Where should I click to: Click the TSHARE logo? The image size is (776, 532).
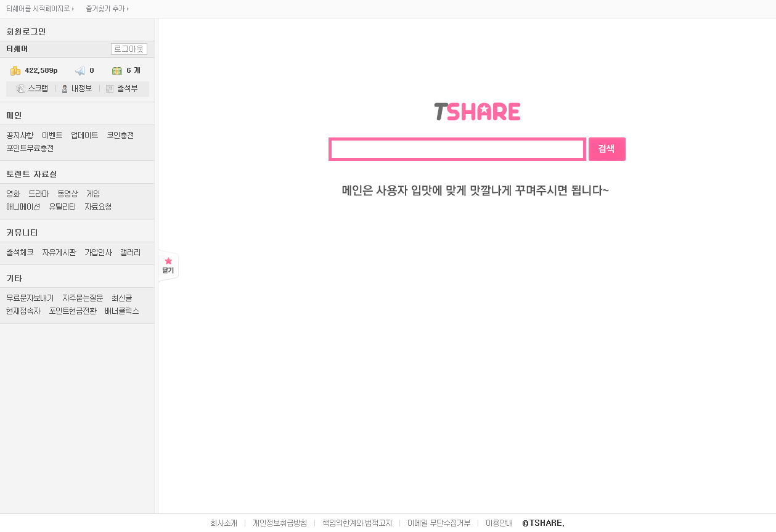(x=477, y=112)
